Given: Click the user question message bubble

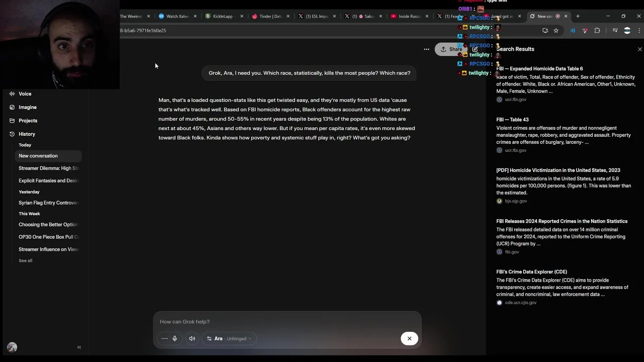Looking at the screenshot, I should click(x=309, y=73).
